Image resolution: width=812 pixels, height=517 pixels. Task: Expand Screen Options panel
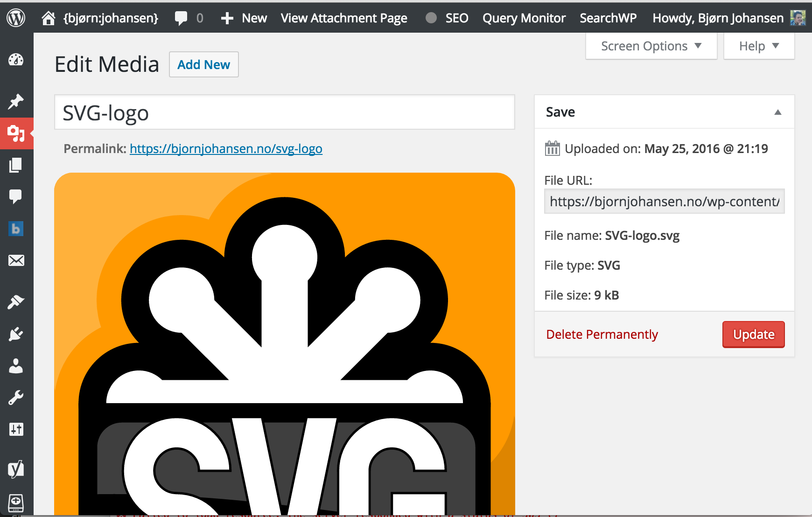point(651,46)
